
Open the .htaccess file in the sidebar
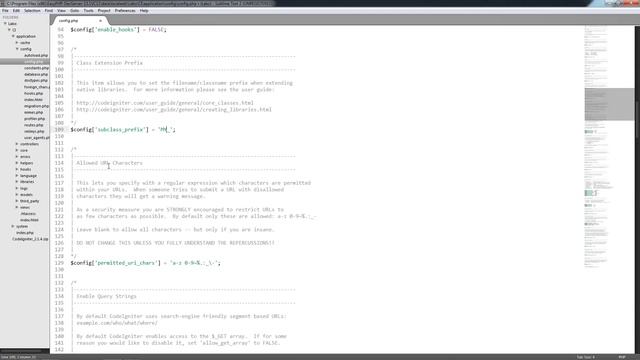[x=28, y=213]
